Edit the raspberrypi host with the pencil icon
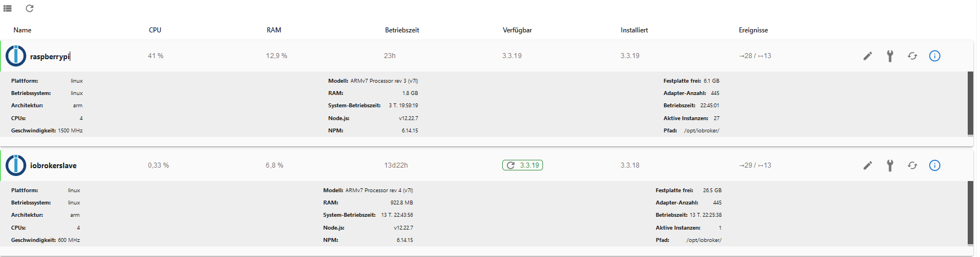Screen dimensions: 980x257 [867, 56]
